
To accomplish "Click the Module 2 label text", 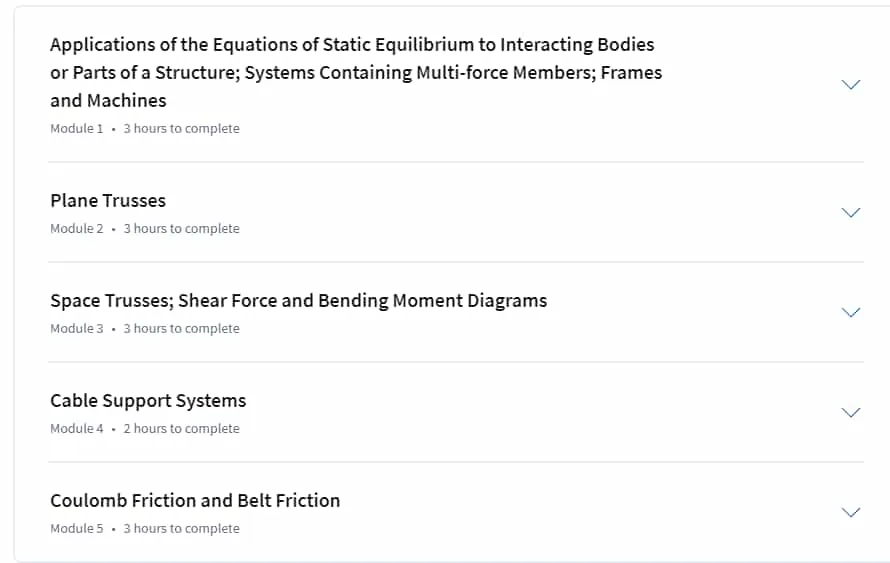I will click(77, 229).
